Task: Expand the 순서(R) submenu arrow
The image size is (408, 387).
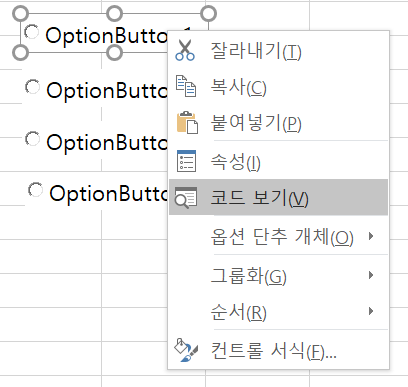Action: [x=371, y=311]
